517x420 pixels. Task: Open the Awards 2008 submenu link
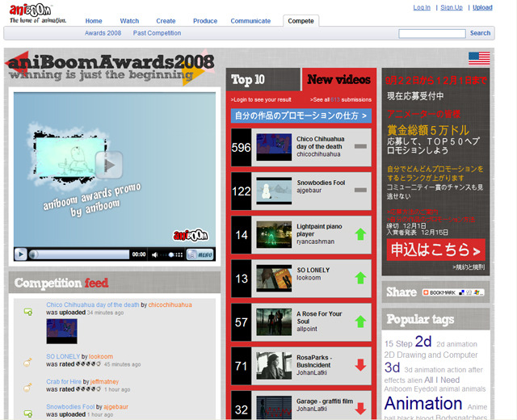point(103,33)
